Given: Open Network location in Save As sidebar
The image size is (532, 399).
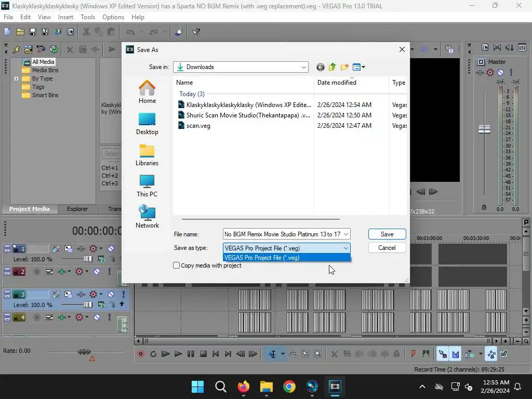Looking at the screenshot, I should (147, 217).
